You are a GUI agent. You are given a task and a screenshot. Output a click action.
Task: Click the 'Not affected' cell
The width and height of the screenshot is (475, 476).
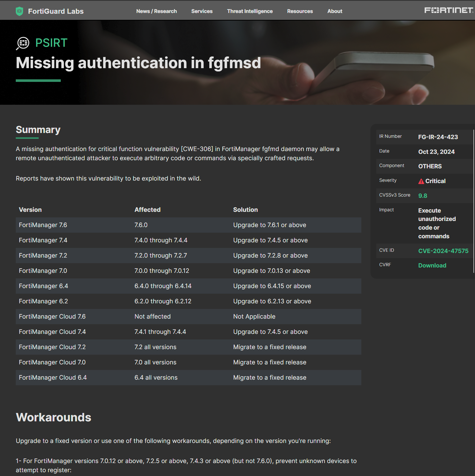153,316
